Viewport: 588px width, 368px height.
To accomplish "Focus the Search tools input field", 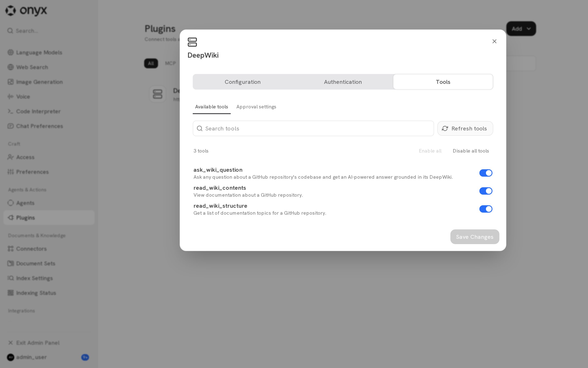I will coord(313,129).
